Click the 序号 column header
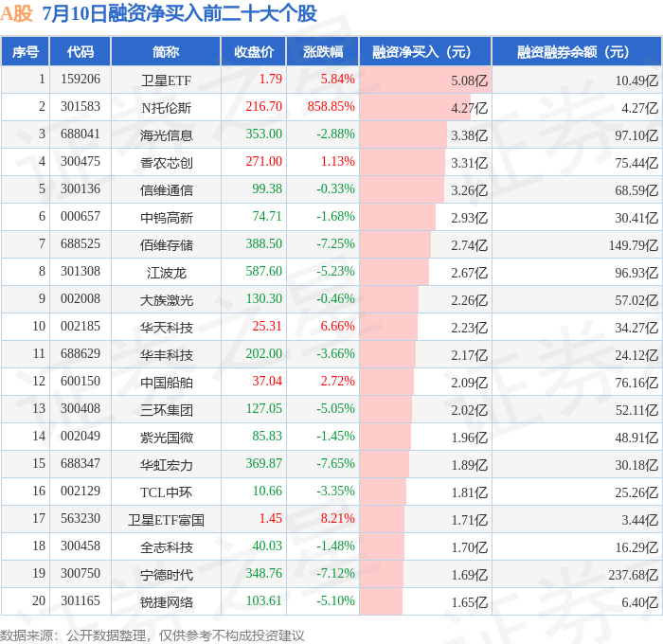 [x=26, y=51]
